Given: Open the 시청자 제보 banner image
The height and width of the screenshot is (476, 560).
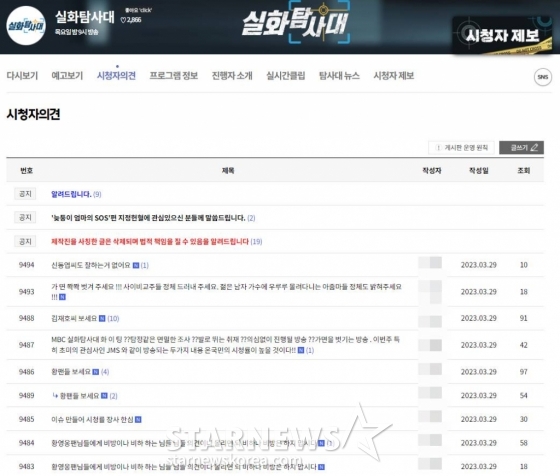Looking at the screenshot, I should [x=502, y=35].
